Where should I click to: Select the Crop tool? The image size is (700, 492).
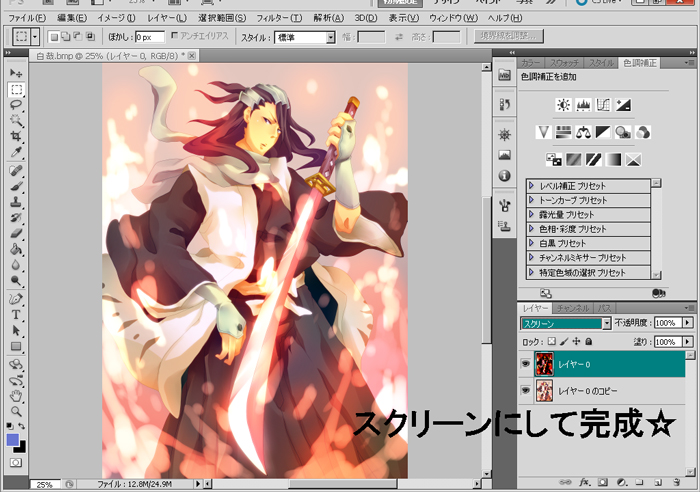[x=16, y=136]
